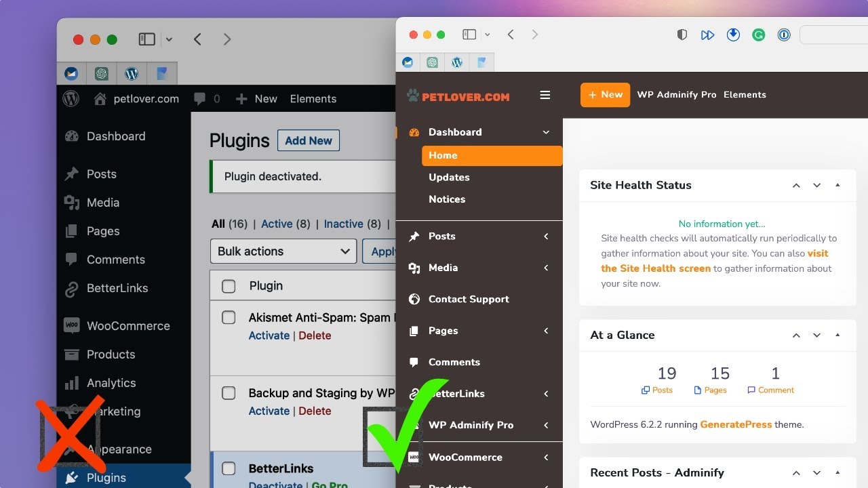The height and width of the screenshot is (488, 868).
Task: Expand the Posts submenu chevron
Action: [546, 236]
